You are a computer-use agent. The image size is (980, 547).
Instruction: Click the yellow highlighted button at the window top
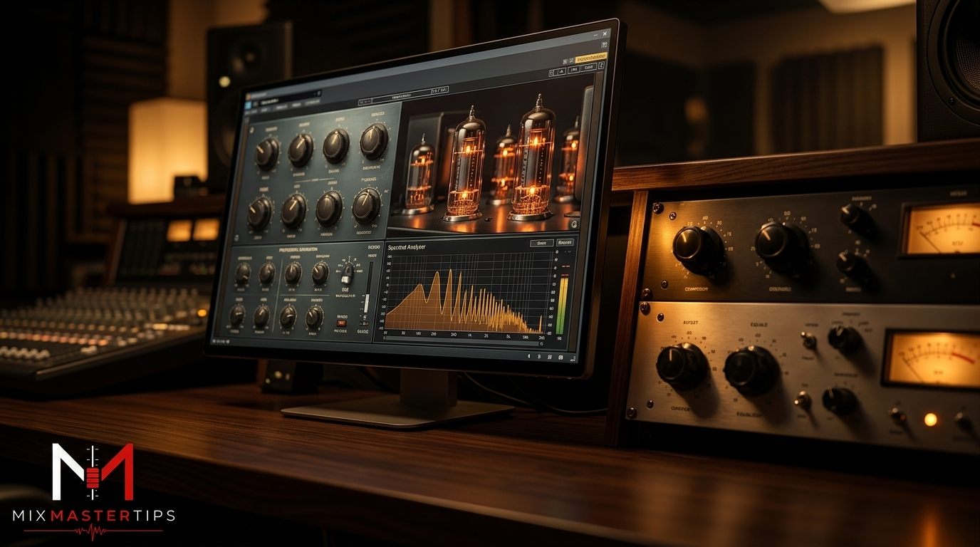click(x=590, y=56)
